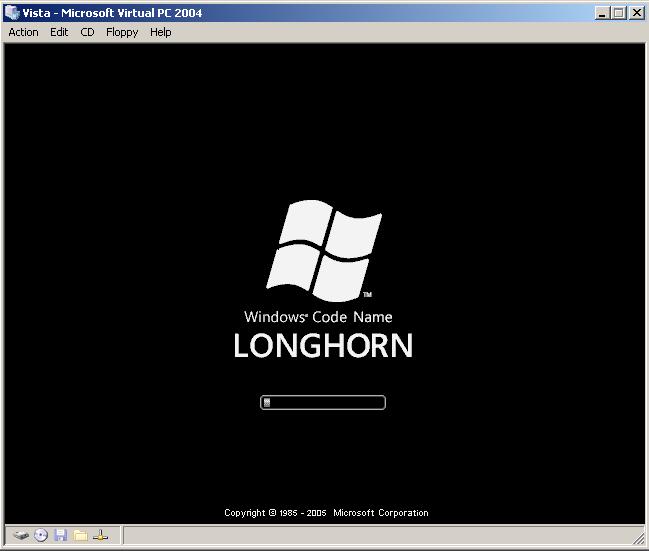This screenshot has height=551, width=649.
Task: Click the Windows flag logo
Action: 324,251
